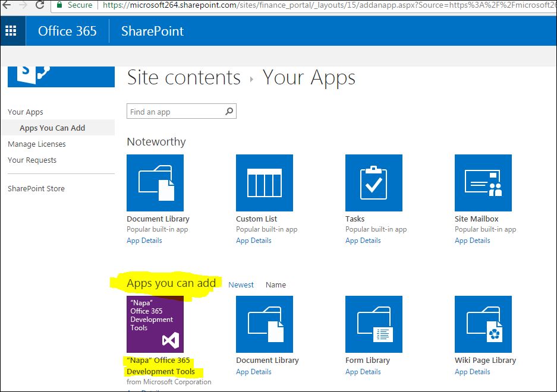Sort apps by Name
The image size is (557, 392).
pyautogui.click(x=276, y=285)
